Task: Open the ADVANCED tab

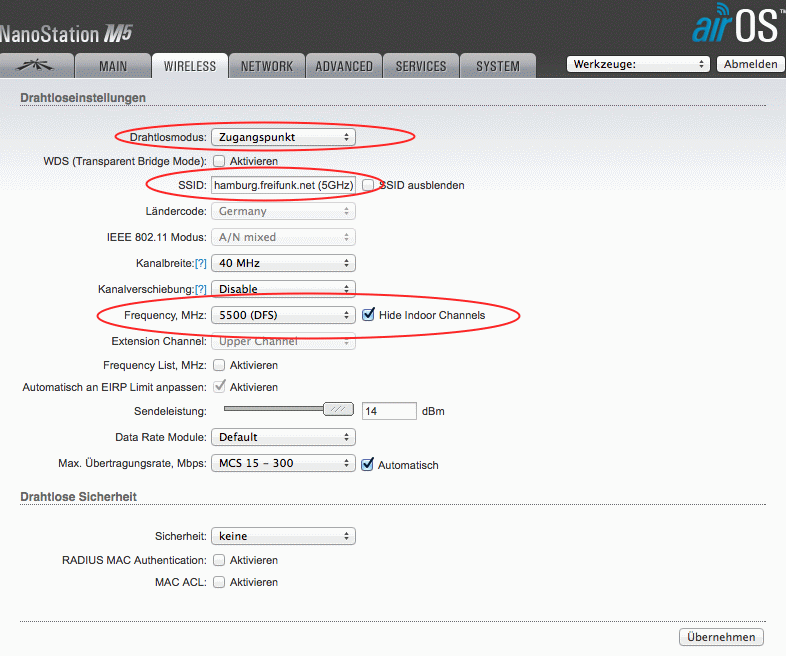Action: click(x=344, y=66)
